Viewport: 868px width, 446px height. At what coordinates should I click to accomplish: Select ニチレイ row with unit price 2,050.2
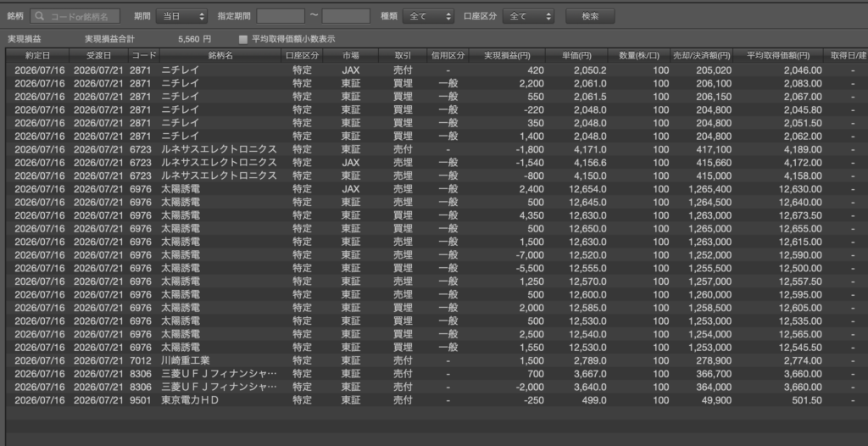pyautogui.click(x=437, y=70)
